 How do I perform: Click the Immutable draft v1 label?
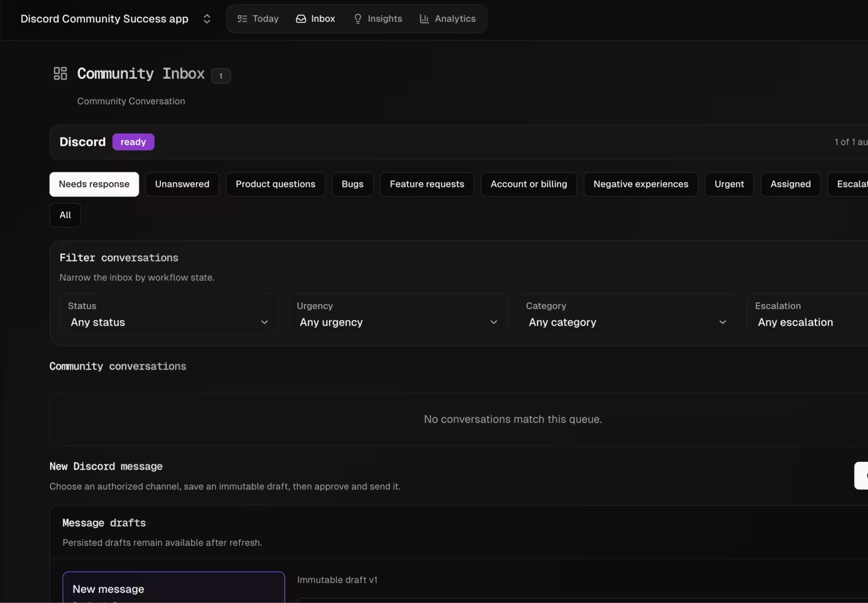click(x=337, y=580)
